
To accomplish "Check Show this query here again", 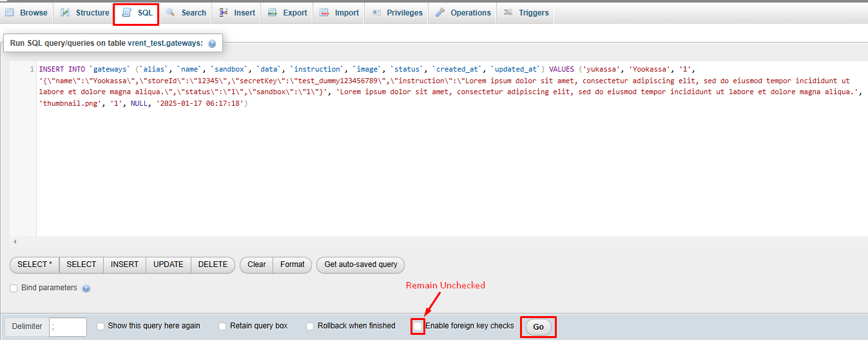I will click(x=101, y=326).
